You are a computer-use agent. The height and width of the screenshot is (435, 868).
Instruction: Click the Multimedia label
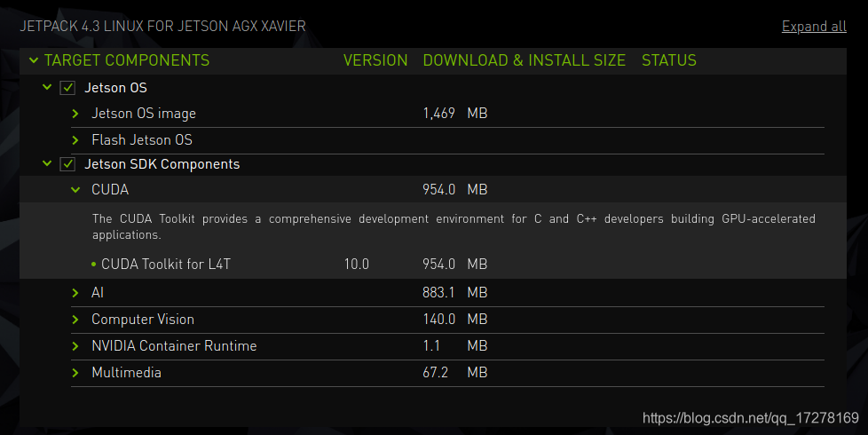click(127, 373)
